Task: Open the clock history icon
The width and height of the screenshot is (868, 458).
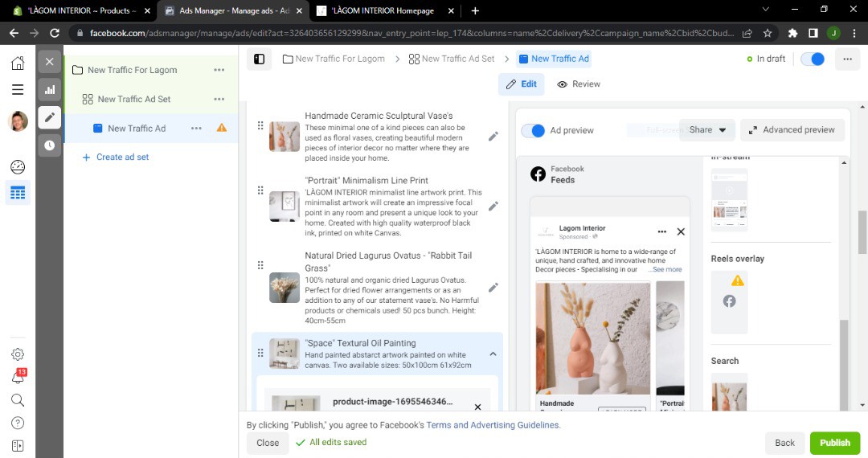Action: pos(49,145)
